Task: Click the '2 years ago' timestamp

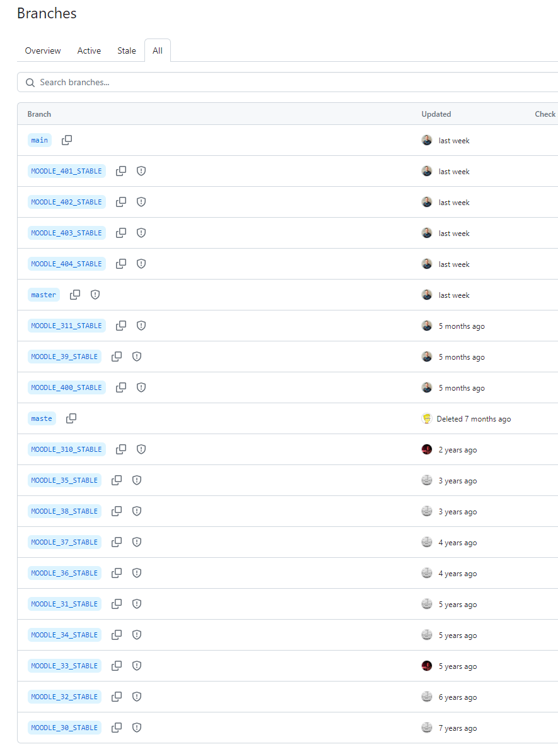Action: pos(458,450)
